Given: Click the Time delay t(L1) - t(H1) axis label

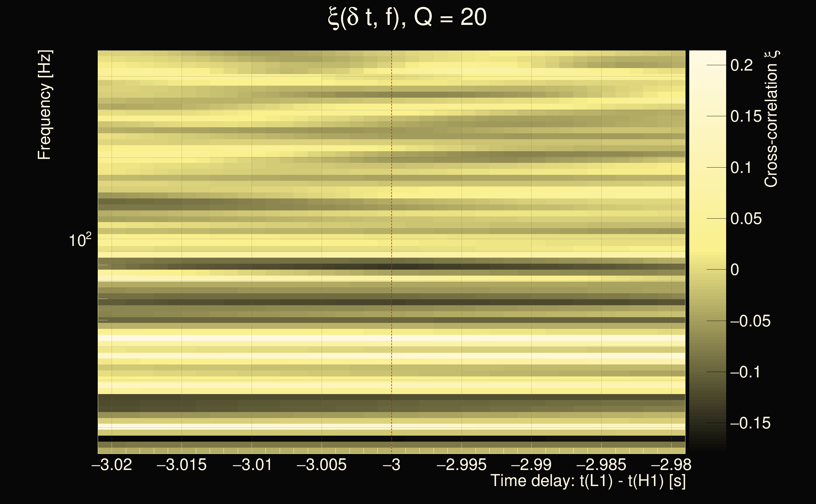Looking at the screenshot, I should point(588,481).
